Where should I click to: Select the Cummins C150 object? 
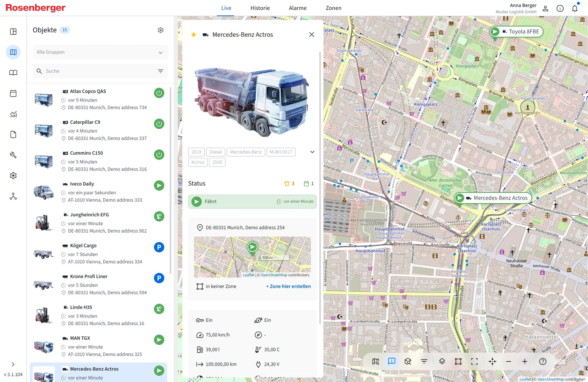click(x=99, y=161)
